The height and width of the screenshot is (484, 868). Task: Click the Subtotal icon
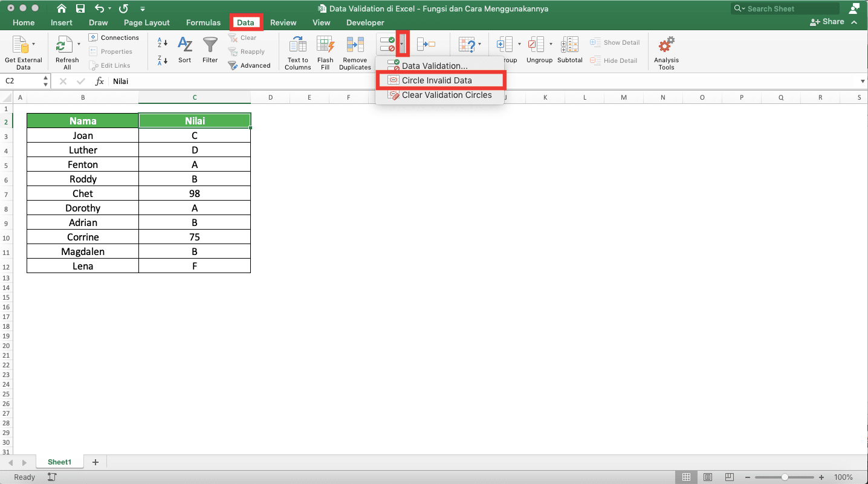point(569,45)
